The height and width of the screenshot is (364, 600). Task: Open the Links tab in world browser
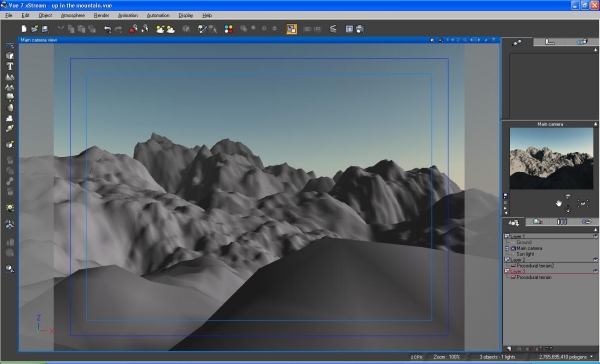(586, 222)
